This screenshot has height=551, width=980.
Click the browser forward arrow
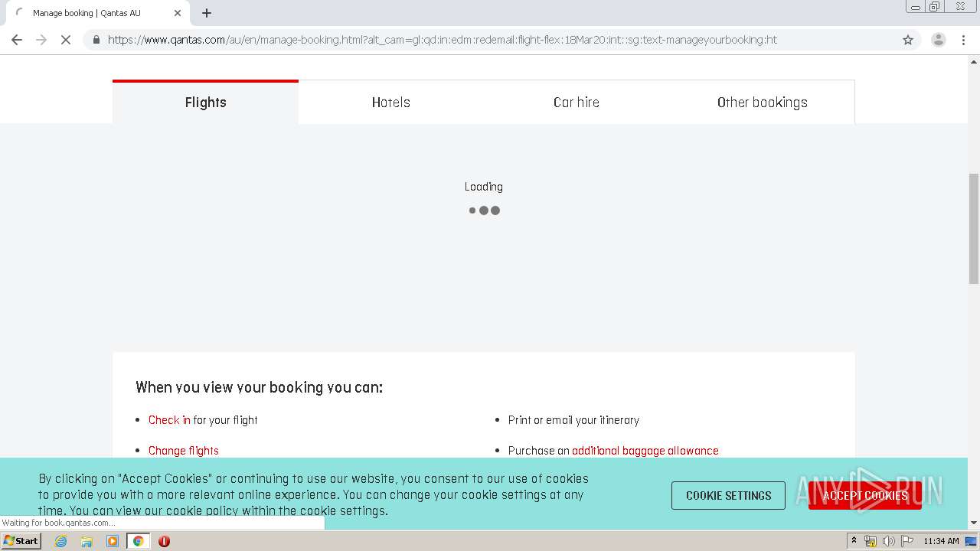coord(41,40)
